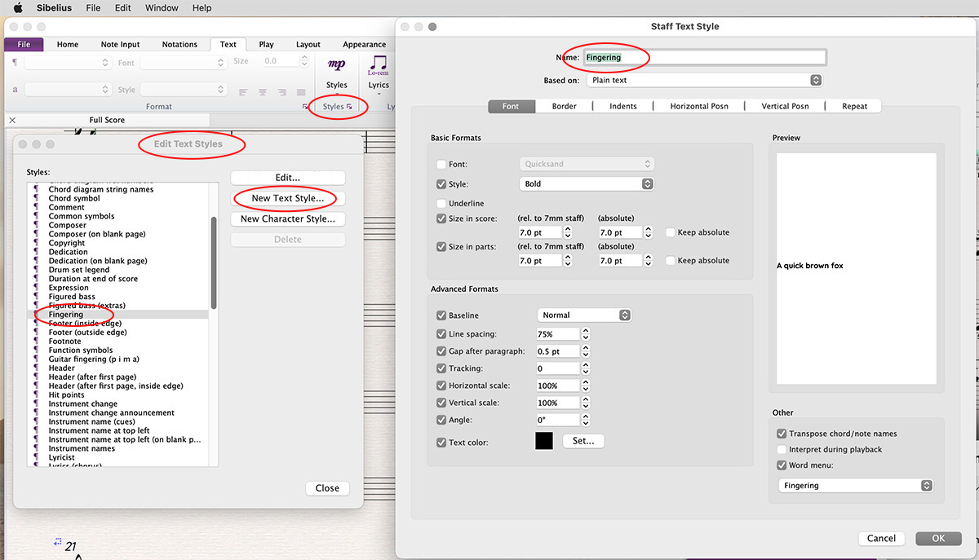Screen dimensions: 979x560
Task: Toggle Transpose chord/note names checkbox
Action: [x=782, y=434]
